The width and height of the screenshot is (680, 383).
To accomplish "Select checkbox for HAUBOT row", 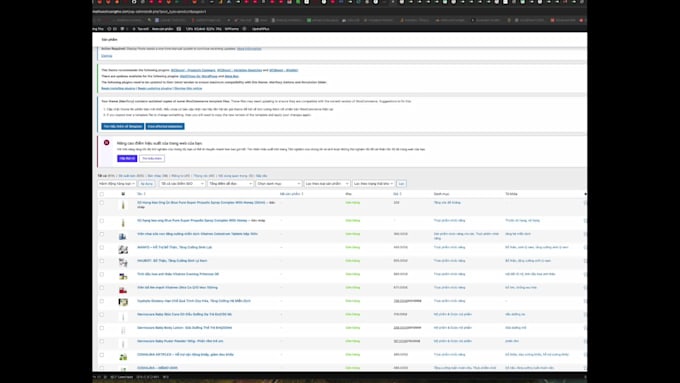I will (102, 261).
